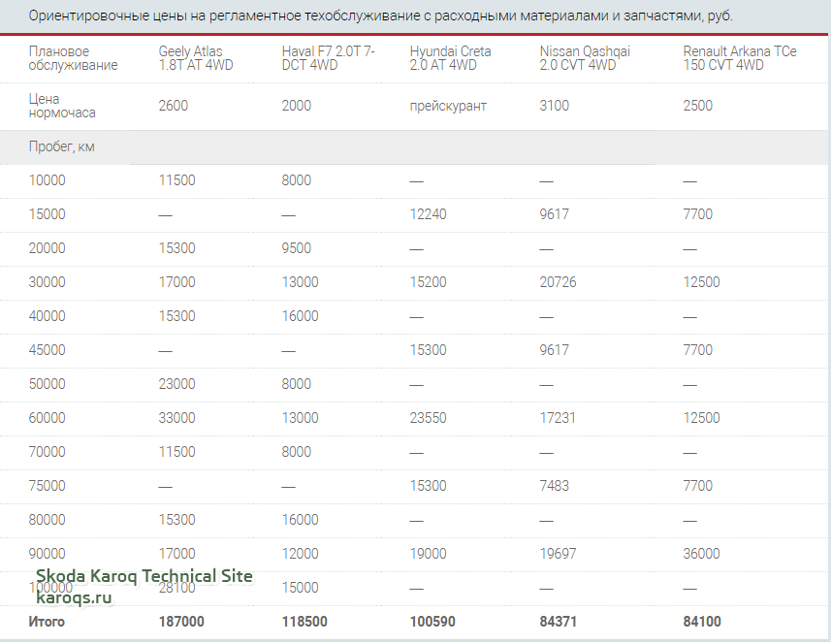Screen dimensions: 832x644
Task: Click the Haval labor-hour price 2000
Action: [297, 106]
